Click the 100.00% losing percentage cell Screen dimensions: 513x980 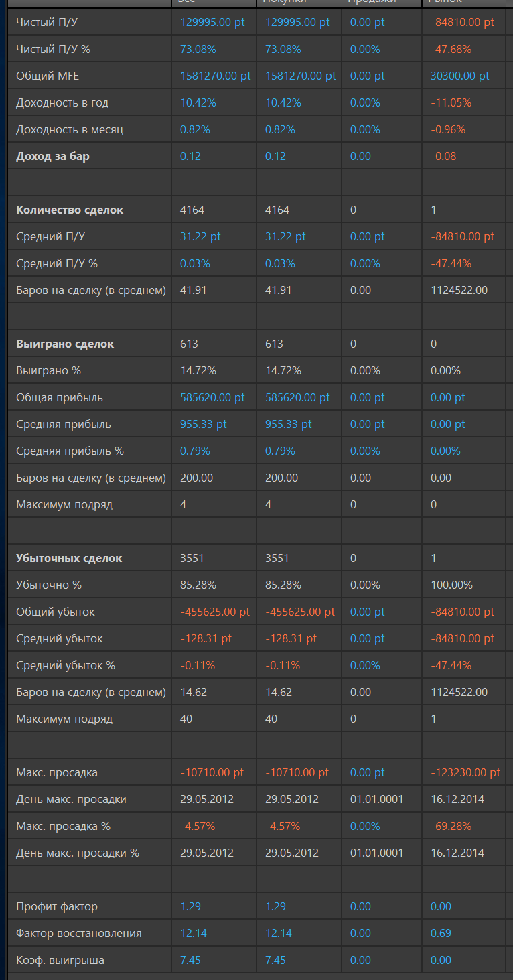(x=452, y=585)
